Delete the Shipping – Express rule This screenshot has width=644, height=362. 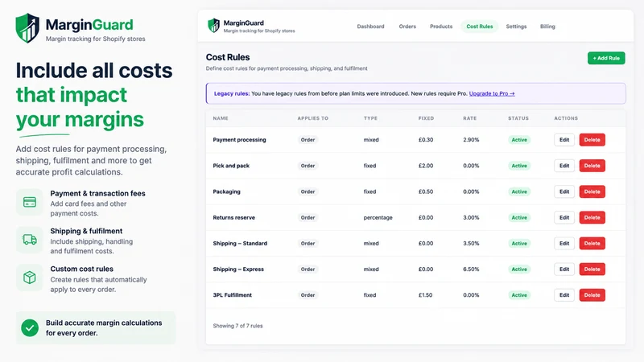coord(592,269)
